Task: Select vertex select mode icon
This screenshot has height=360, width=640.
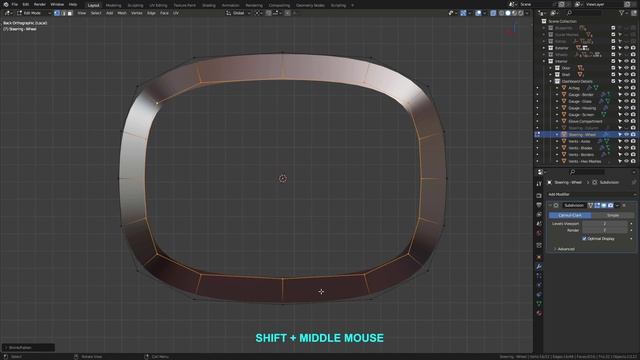Action: 57,13
